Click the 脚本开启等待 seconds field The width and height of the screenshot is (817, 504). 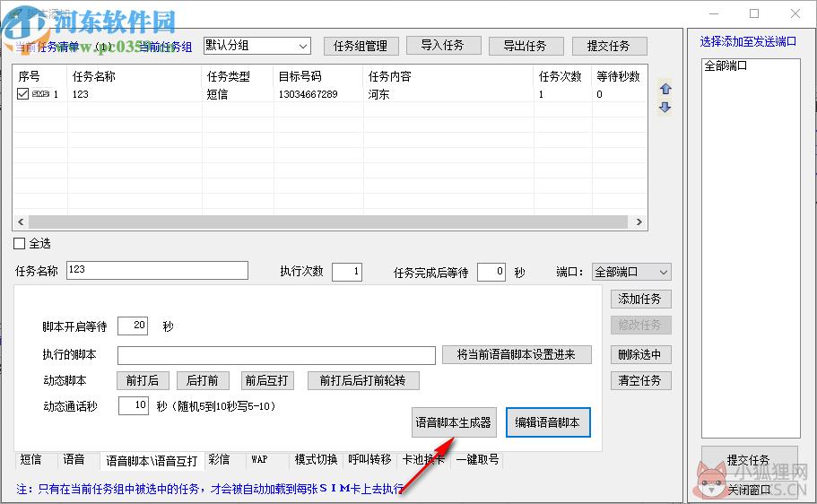133,326
